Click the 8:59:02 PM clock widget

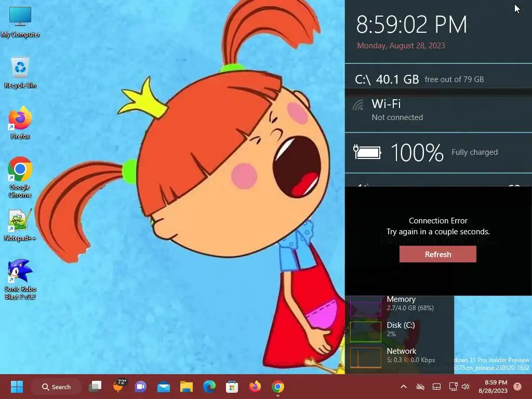coord(411,24)
